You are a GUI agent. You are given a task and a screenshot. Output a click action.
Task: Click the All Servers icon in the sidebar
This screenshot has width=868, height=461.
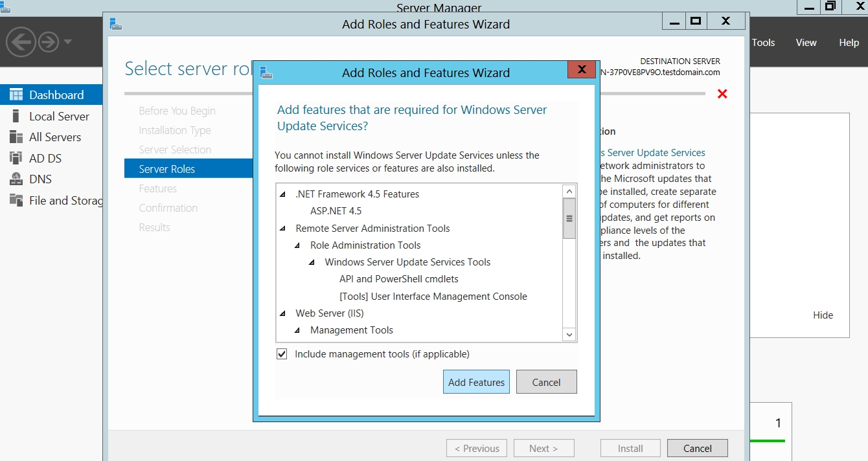pyautogui.click(x=16, y=137)
